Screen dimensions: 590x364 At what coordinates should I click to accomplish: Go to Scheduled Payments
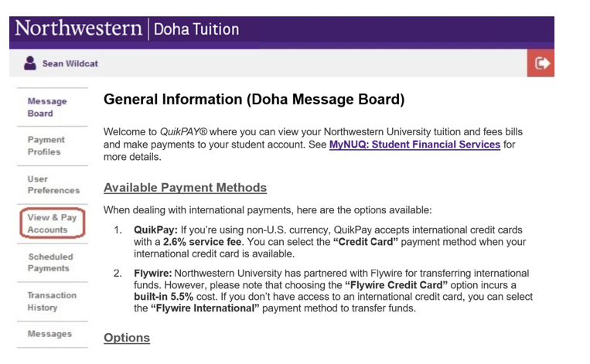coord(50,263)
